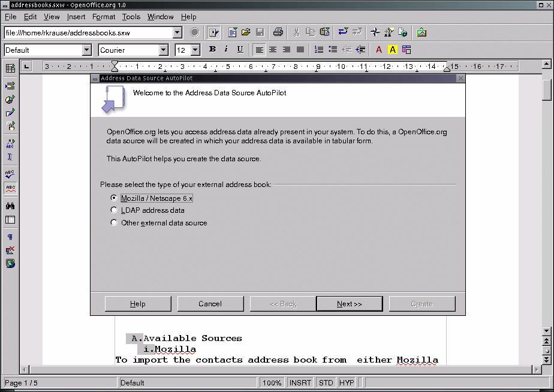
Task: Click the Edit File icon in toolbar
Action: point(213,32)
